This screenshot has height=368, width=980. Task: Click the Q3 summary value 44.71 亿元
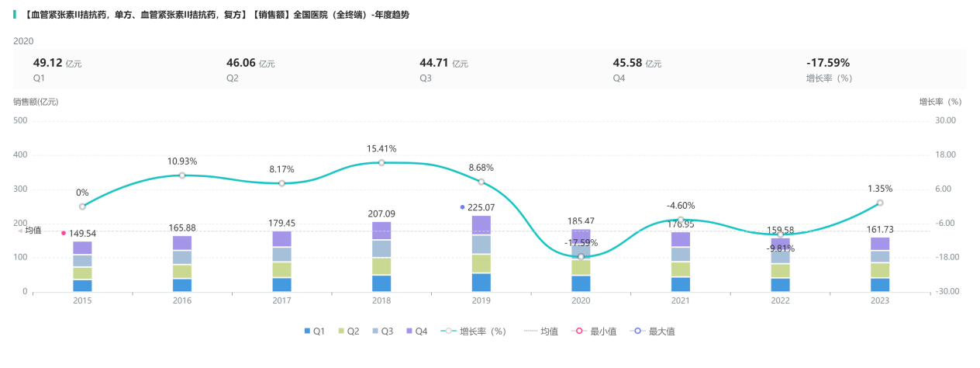pyautogui.click(x=444, y=64)
